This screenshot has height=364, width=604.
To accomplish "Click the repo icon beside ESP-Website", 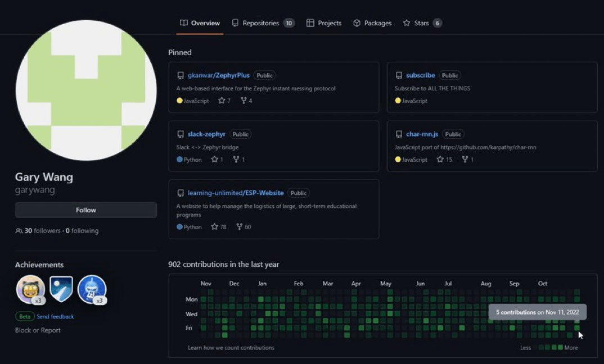I will [181, 193].
